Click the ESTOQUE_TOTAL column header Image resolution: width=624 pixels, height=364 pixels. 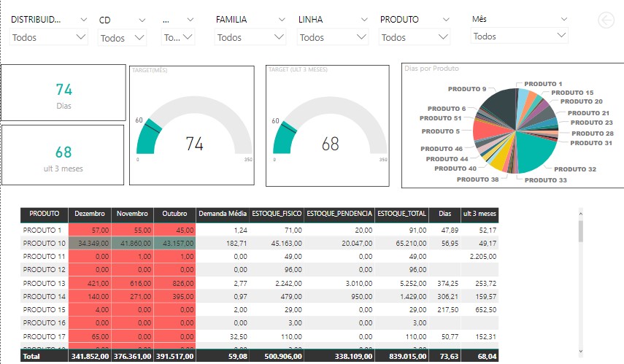click(x=401, y=214)
